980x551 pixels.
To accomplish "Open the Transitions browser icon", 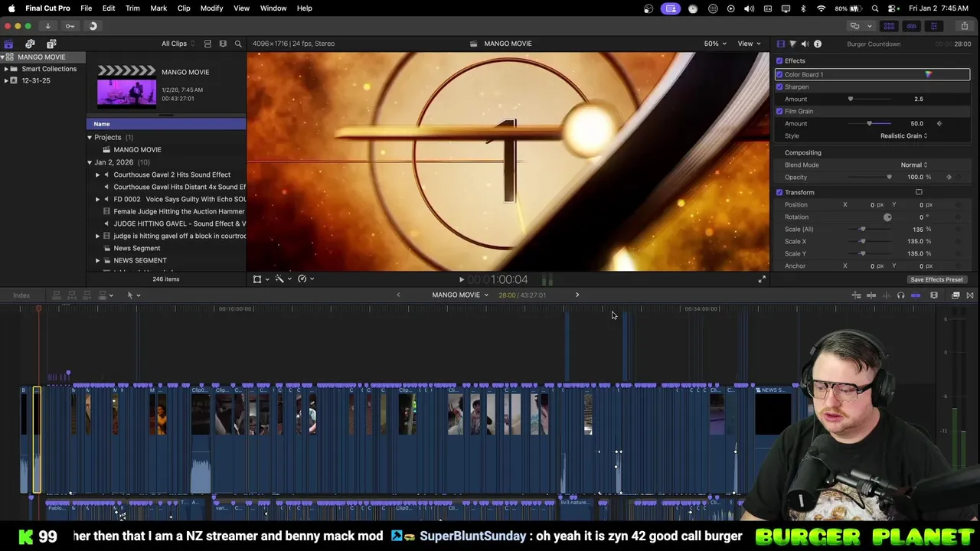I will (970, 295).
